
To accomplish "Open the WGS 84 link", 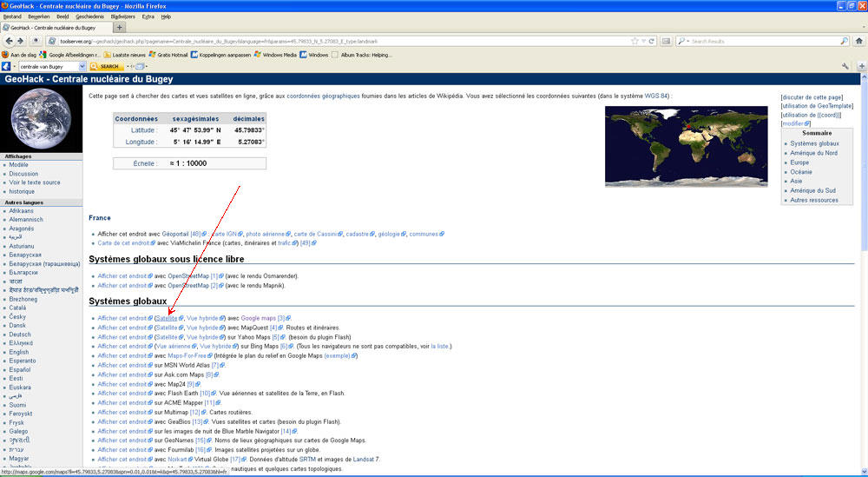I will (656, 96).
